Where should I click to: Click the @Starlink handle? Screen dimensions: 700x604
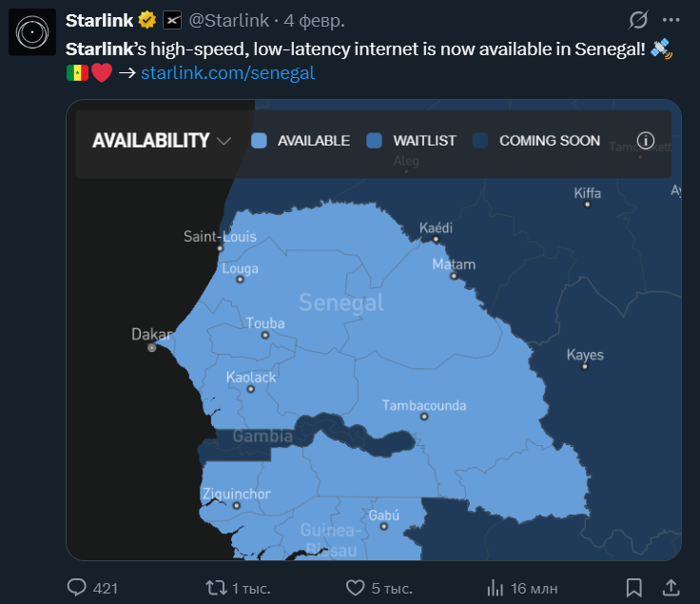click(229, 20)
